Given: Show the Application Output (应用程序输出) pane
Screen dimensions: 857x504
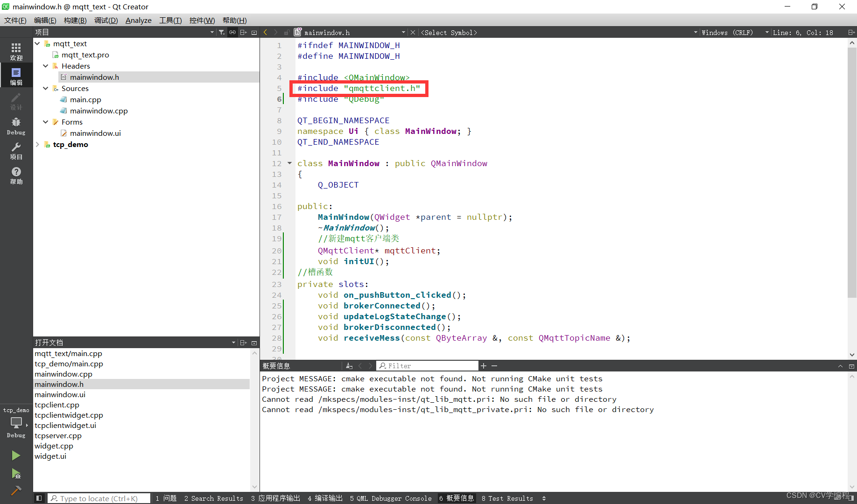Looking at the screenshot, I should [x=276, y=498].
